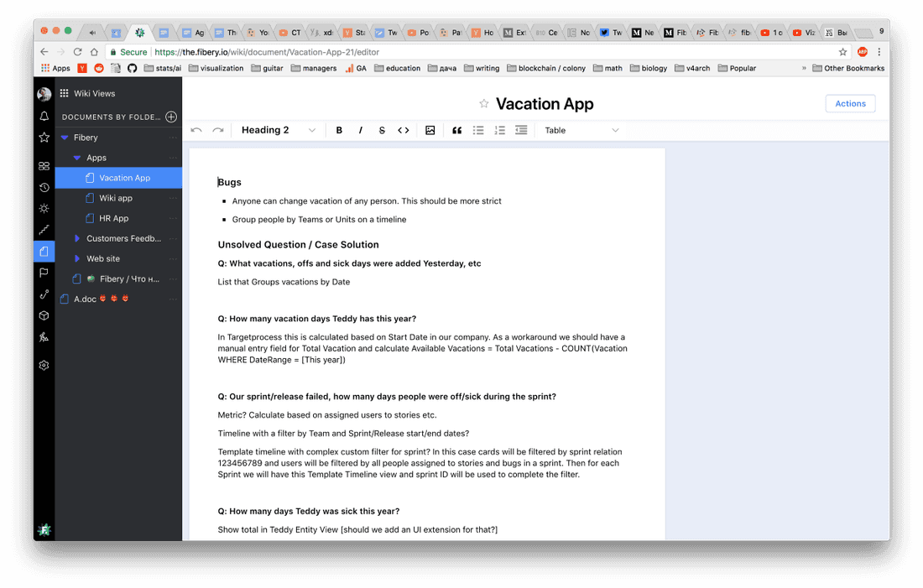The height and width of the screenshot is (588, 923).
Task: Star the Vacation App document title
Action: click(x=483, y=104)
